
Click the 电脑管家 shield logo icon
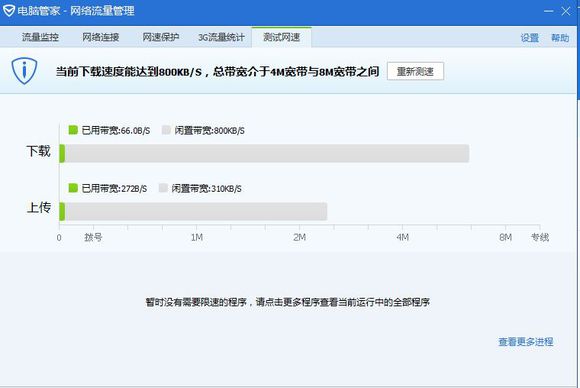(9, 10)
